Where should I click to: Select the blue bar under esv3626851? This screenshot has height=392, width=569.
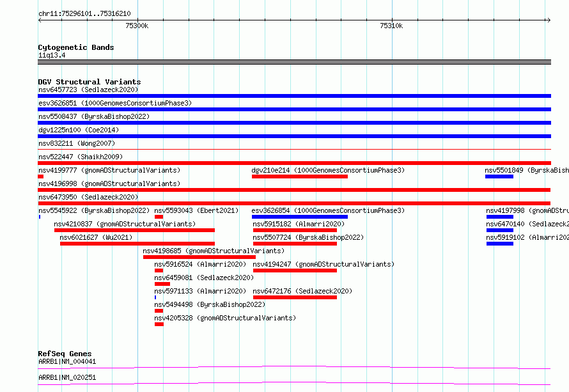click(x=294, y=109)
